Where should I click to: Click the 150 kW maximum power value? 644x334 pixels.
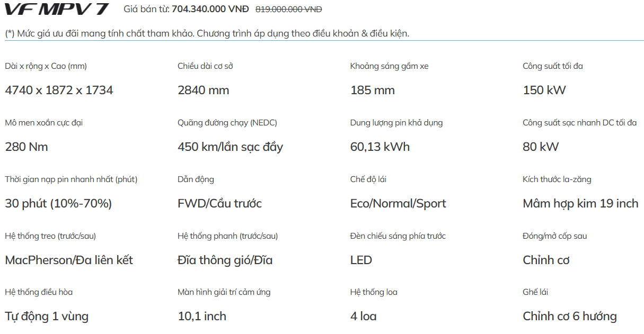tap(544, 90)
